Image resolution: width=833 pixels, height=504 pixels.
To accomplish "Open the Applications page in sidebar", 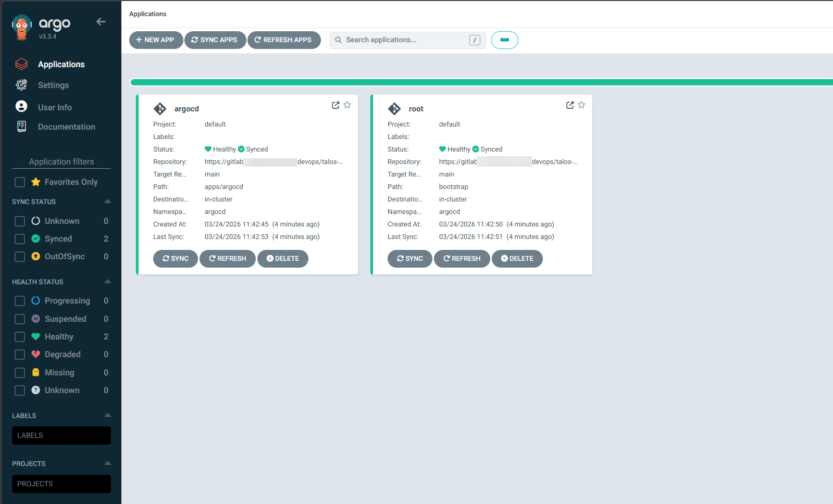I will tap(61, 64).
